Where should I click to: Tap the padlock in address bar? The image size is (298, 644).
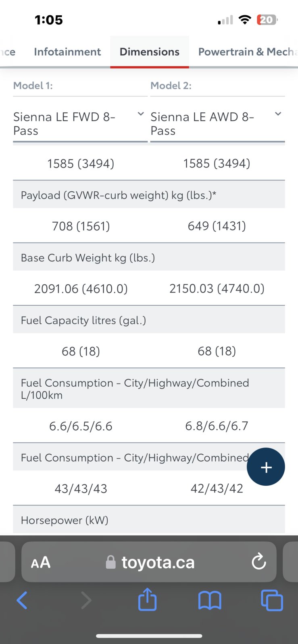click(x=110, y=562)
